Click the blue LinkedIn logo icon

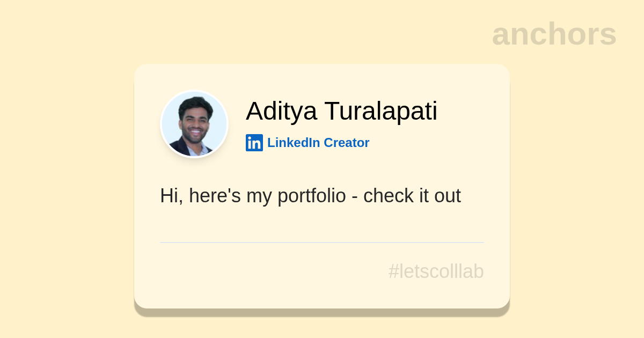click(254, 143)
